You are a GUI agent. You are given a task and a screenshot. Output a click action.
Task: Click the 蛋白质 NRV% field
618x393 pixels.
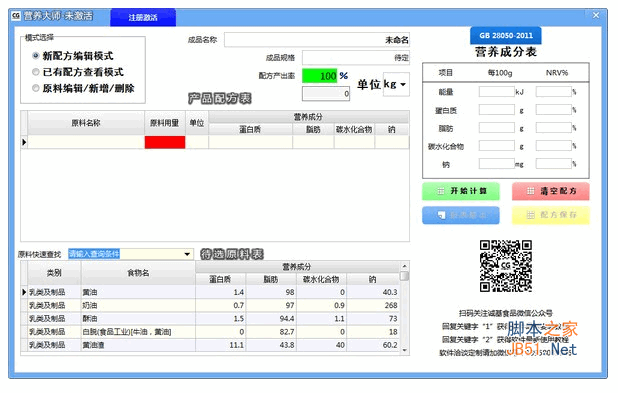point(554,110)
